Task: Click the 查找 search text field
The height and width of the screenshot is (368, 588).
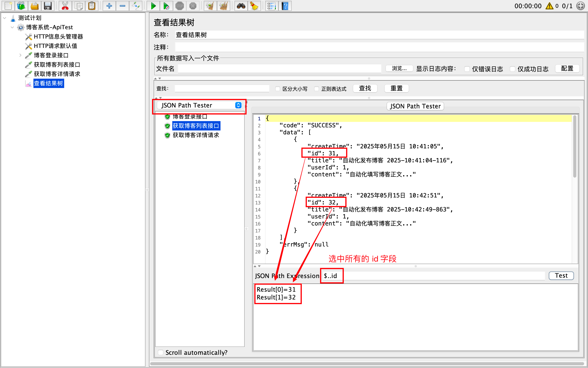Action: pos(222,88)
